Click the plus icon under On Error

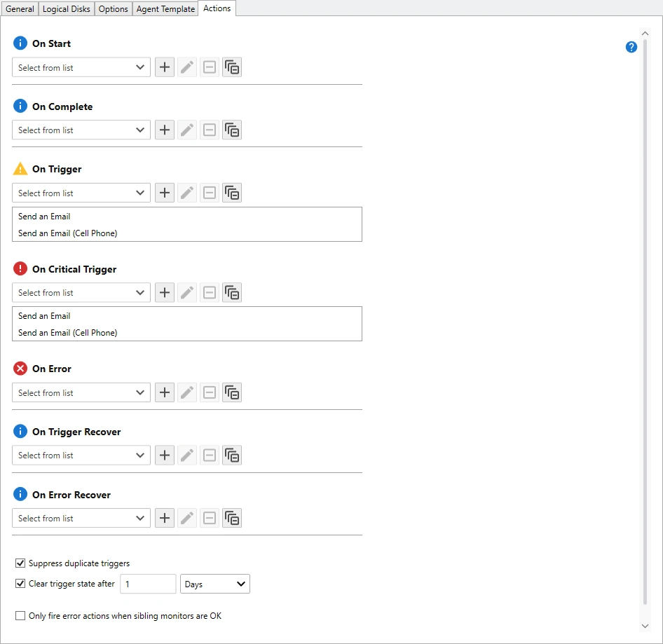(164, 392)
